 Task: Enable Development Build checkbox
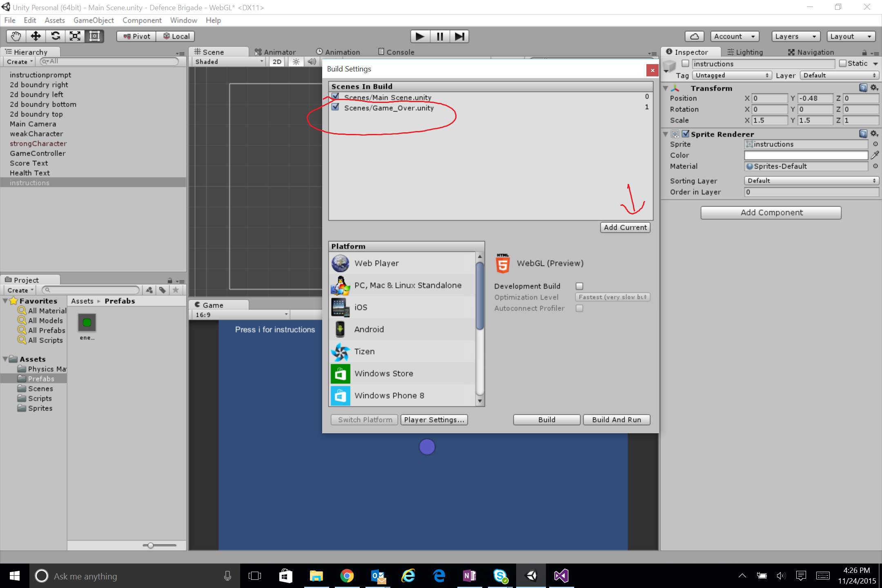pos(579,286)
